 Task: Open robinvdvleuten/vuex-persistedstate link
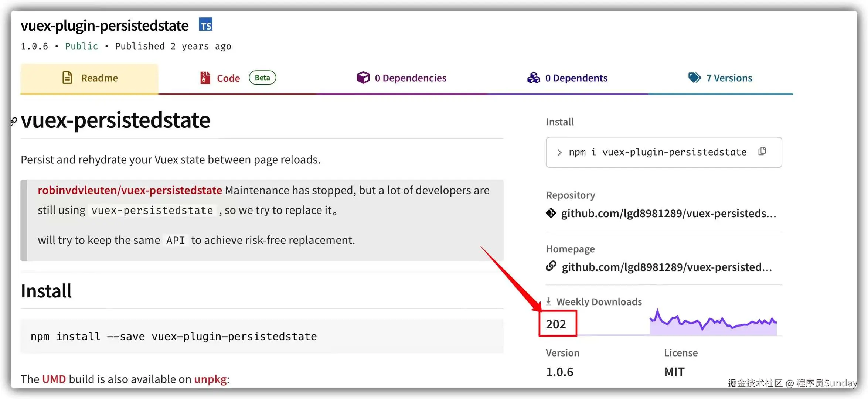pyautogui.click(x=130, y=190)
